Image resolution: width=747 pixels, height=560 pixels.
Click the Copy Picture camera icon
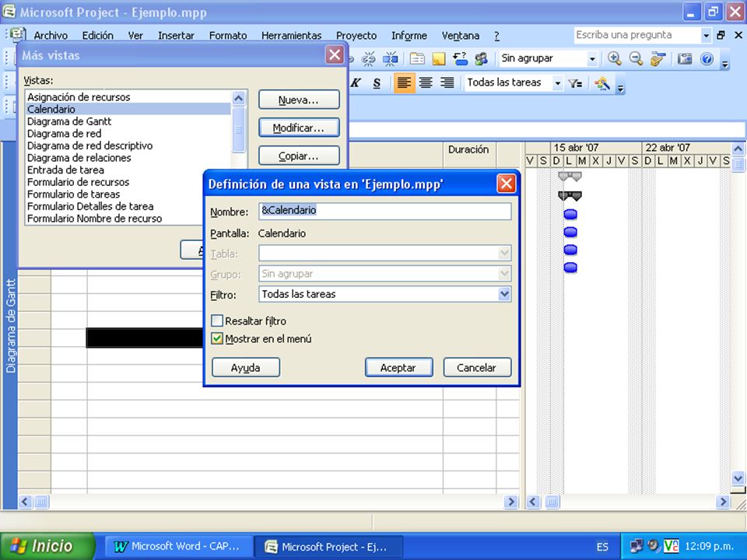(685, 58)
